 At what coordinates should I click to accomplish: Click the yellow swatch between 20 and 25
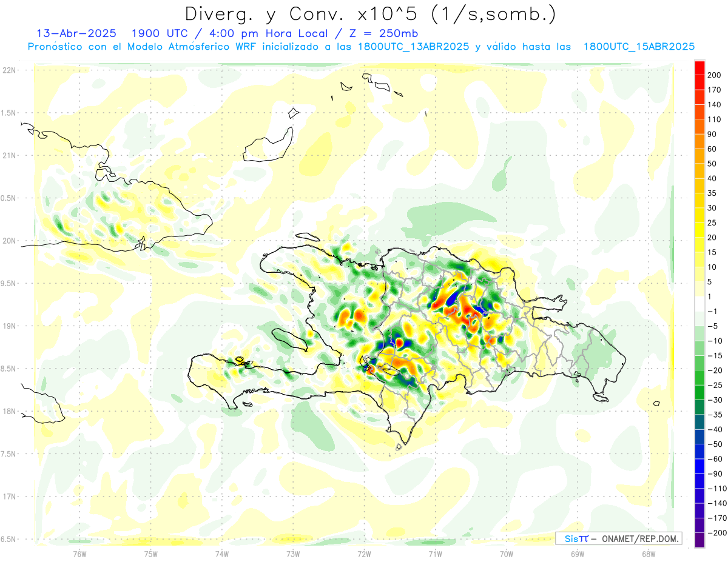point(699,230)
